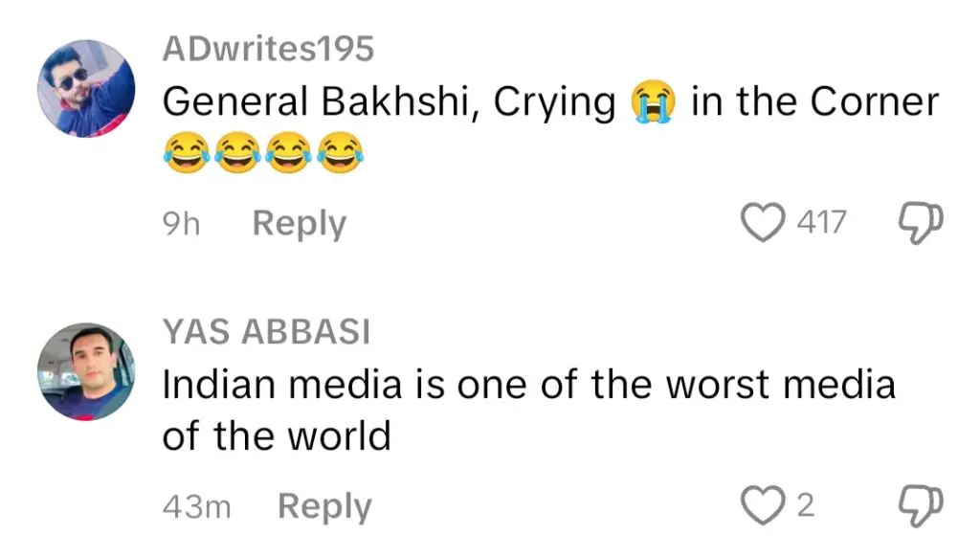The width and height of the screenshot is (980, 557).
Task: Open YAS ABBASI's profile avatar
Action: click(x=87, y=372)
